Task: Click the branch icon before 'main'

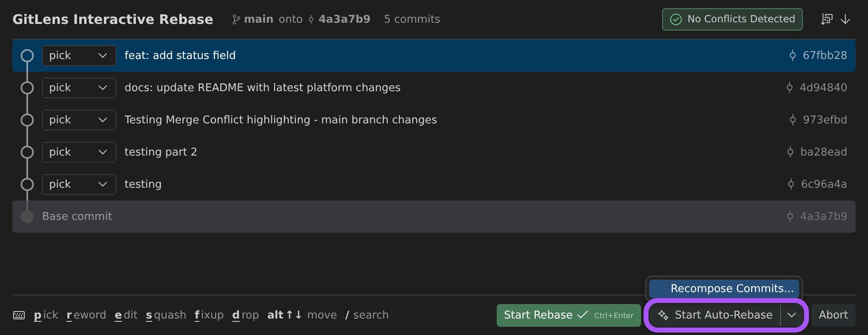Action: point(236,19)
